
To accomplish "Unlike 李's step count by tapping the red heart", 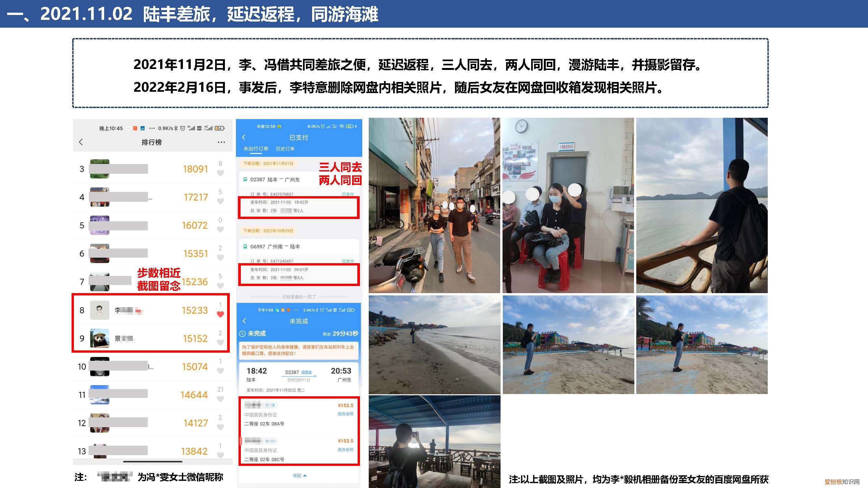I will tap(220, 314).
